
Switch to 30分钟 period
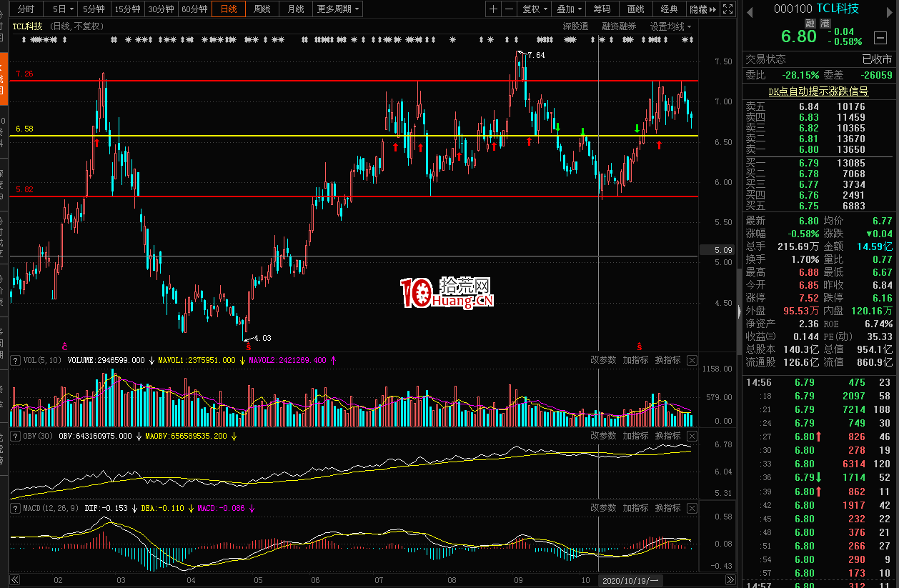click(161, 9)
